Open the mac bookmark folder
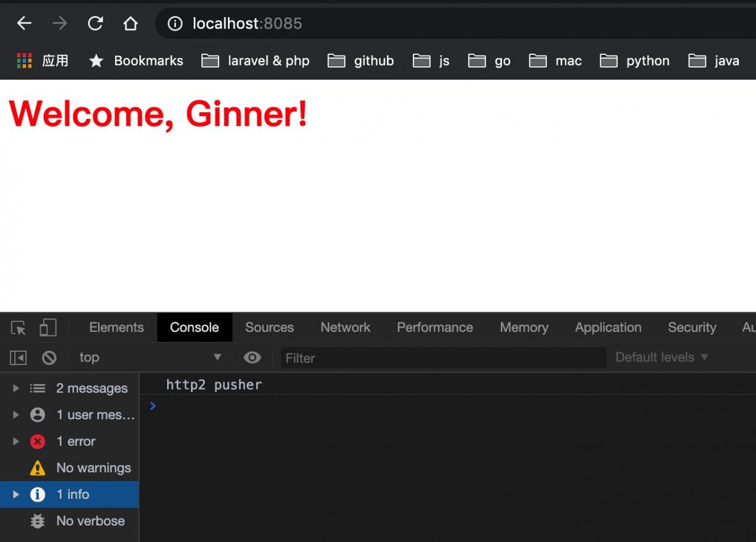 555,61
